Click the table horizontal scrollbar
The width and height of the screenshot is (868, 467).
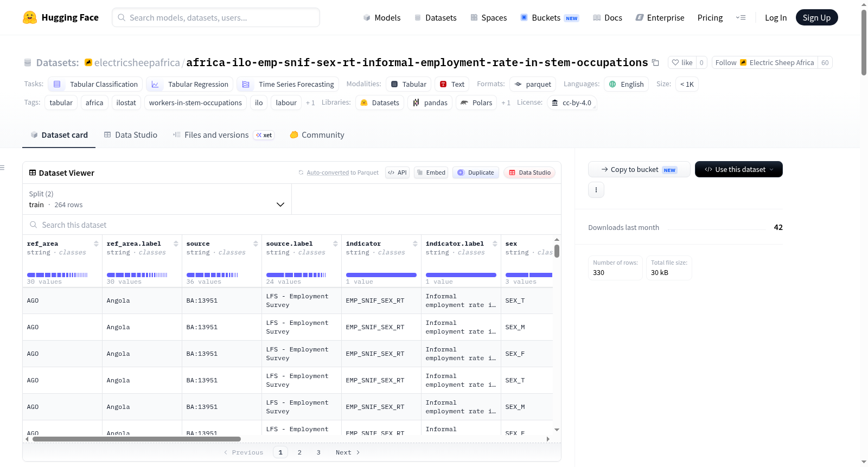point(137,439)
